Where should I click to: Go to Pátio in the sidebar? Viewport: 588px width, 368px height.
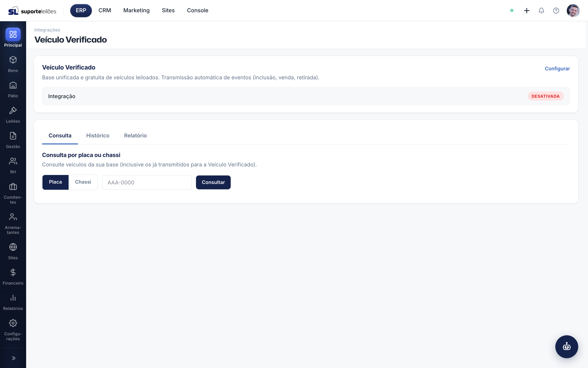pyautogui.click(x=13, y=90)
